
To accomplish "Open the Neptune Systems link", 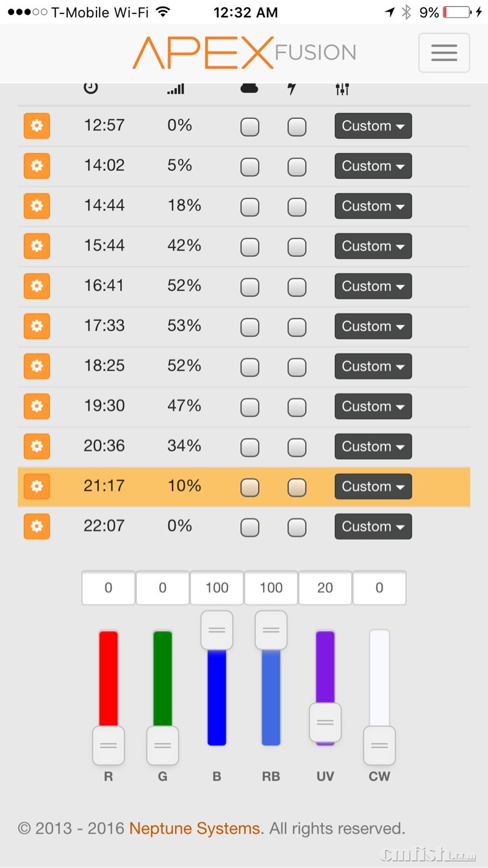I will [x=195, y=829].
